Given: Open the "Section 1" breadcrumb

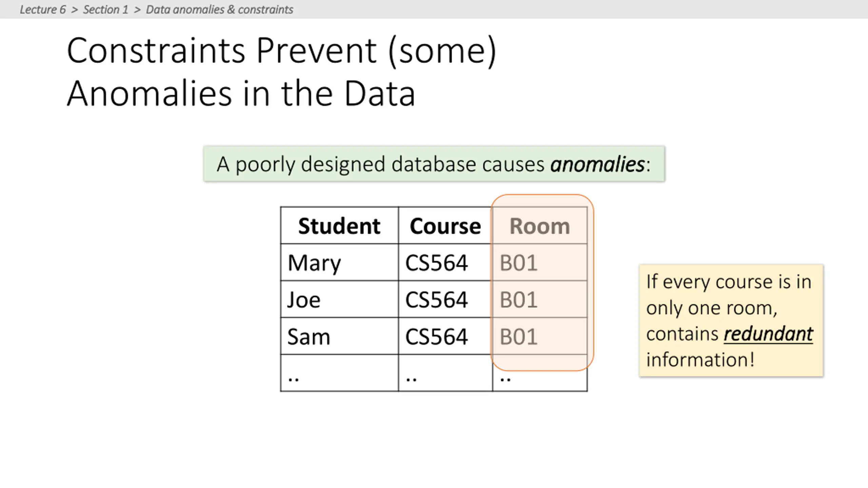Looking at the screenshot, I should tap(106, 9).
